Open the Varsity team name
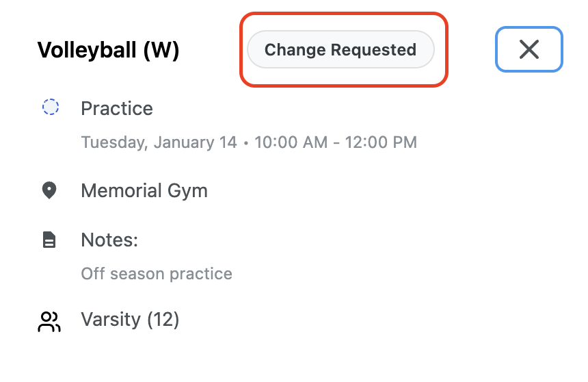 point(111,319)
